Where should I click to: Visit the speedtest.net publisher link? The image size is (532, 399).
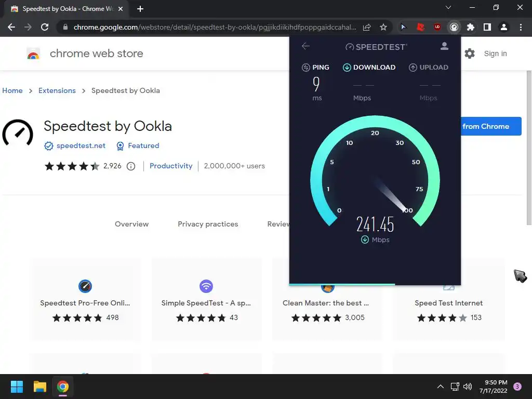point(81,145)
